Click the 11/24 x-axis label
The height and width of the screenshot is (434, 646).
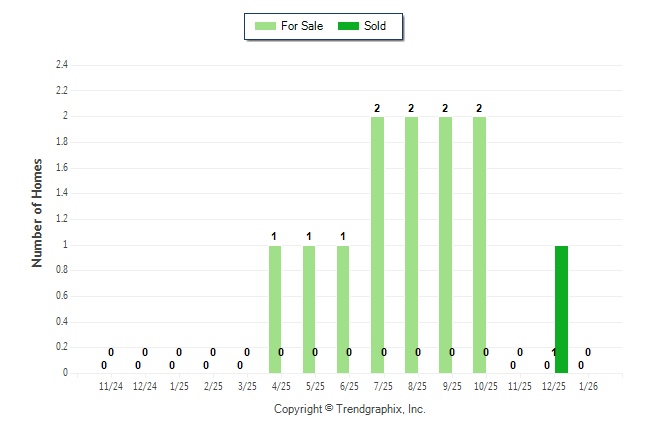click(x=110, y=386)
